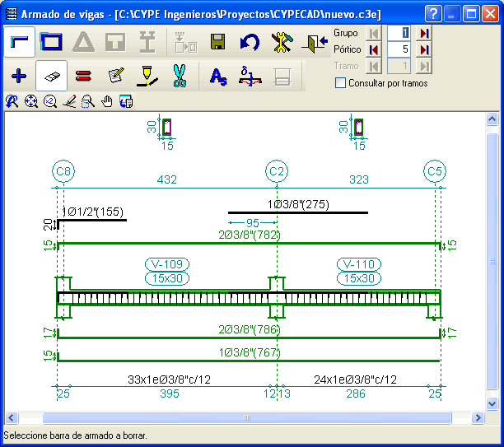This screenshot has width=504, height=447.
Task: Click the redraw view icon
Action: coord(12,101)
